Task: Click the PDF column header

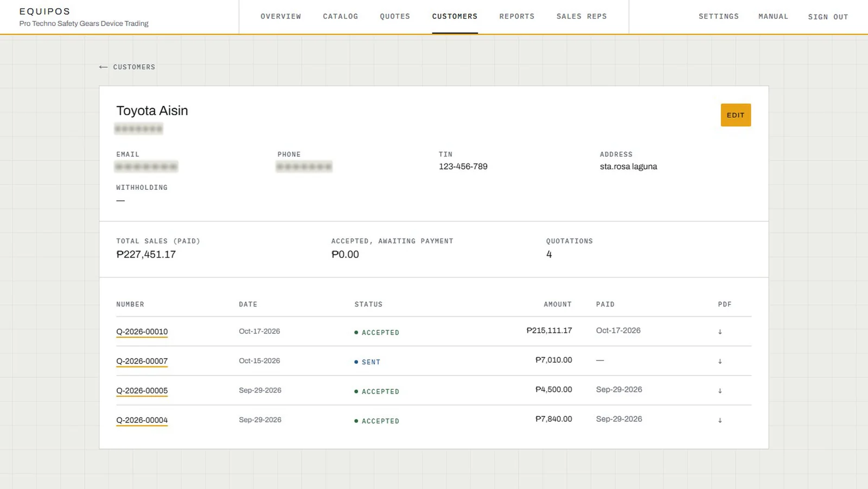Action: (725, 304)
